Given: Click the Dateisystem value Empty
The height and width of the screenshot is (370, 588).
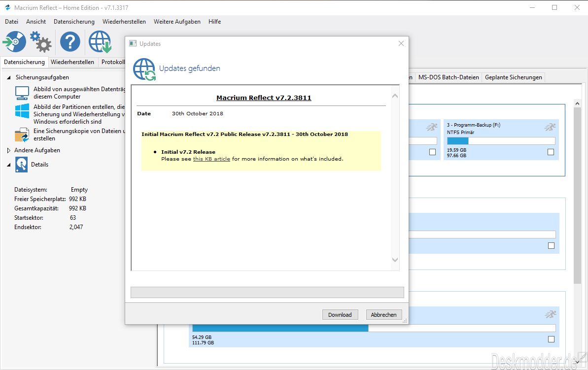Looking at the screenshot, I should coord(79,190).
